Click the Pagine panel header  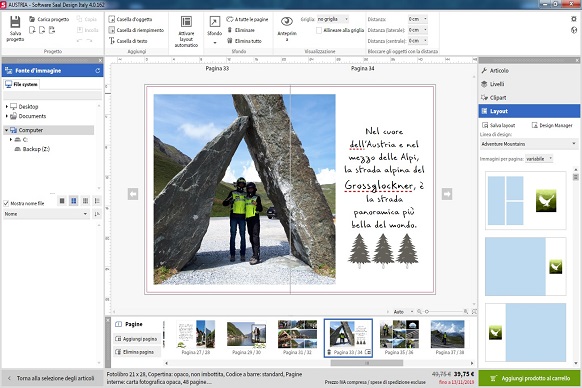coord(129,324)
